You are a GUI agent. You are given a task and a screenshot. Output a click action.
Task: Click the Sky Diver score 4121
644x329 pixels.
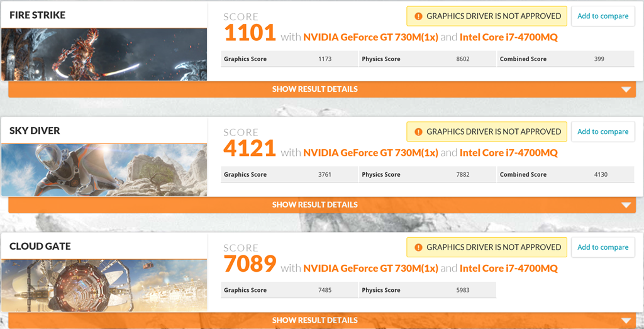(x=250, y=148)
